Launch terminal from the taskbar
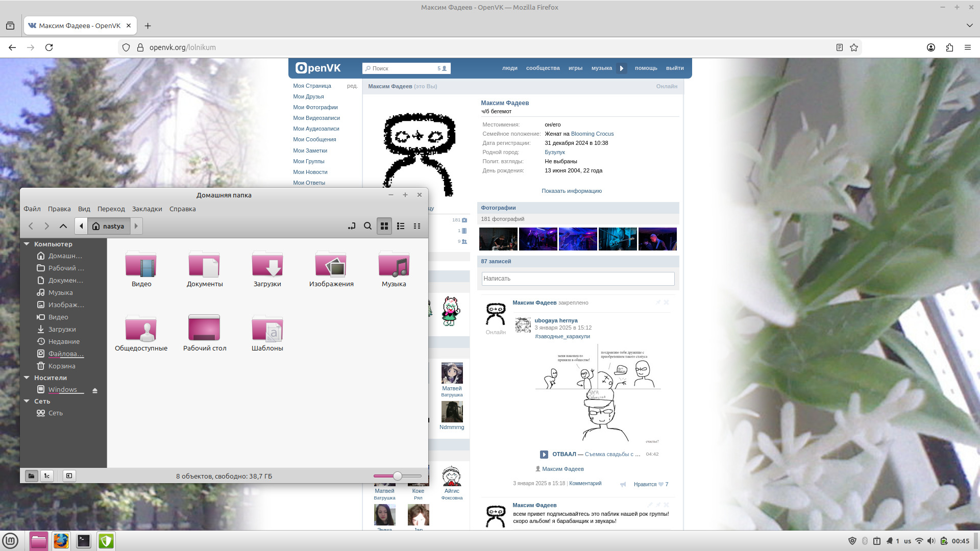The width and height of the screenshot is (980, 551). pos(84,541)
